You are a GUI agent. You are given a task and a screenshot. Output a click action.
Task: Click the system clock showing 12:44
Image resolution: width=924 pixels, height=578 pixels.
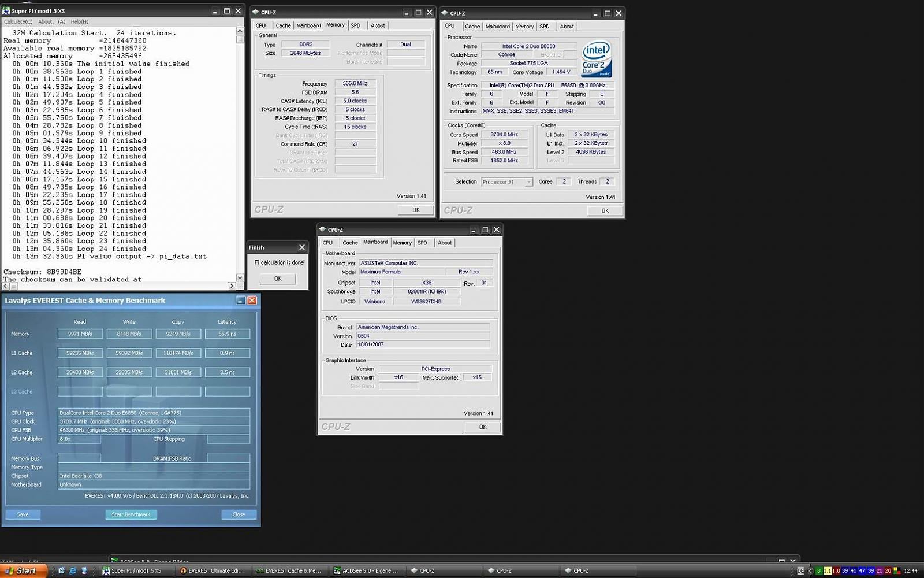point(911,571)
